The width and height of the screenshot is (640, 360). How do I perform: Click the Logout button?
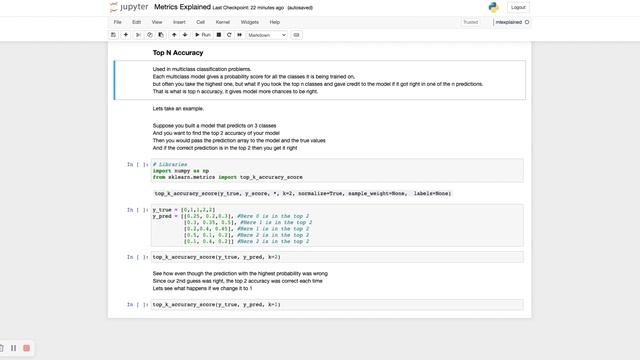click(x=518, y=7)
